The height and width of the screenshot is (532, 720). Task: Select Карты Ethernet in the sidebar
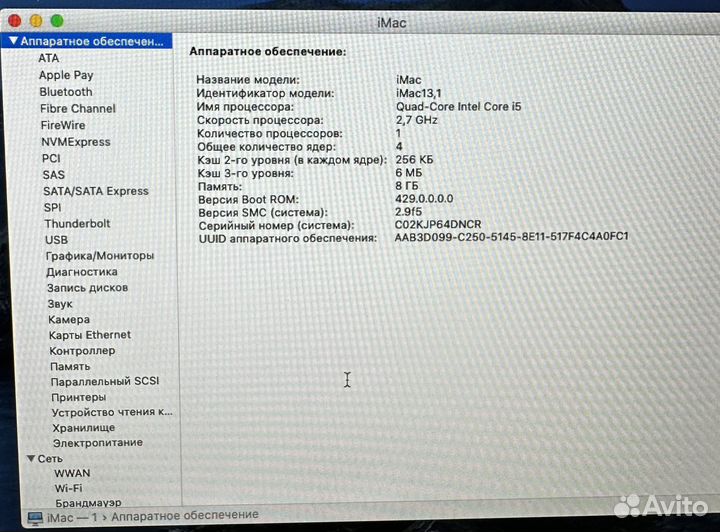coord(90,335)
